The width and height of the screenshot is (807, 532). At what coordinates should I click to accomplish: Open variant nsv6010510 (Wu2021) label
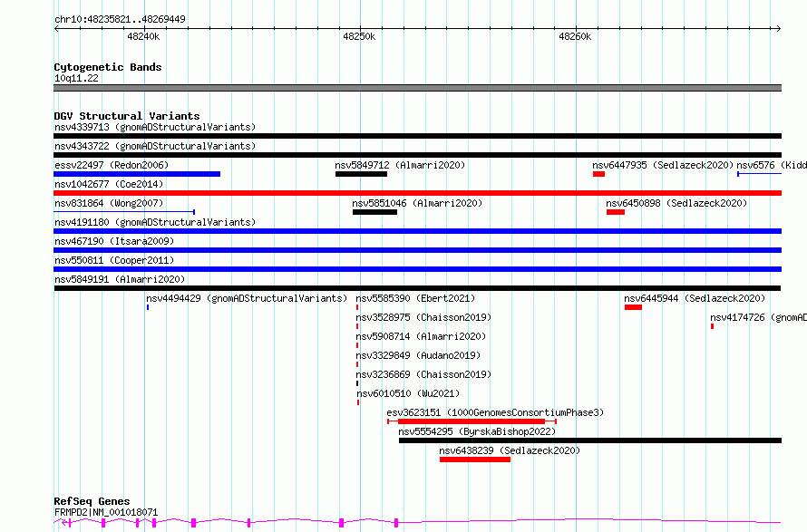[x=408, y=393]
